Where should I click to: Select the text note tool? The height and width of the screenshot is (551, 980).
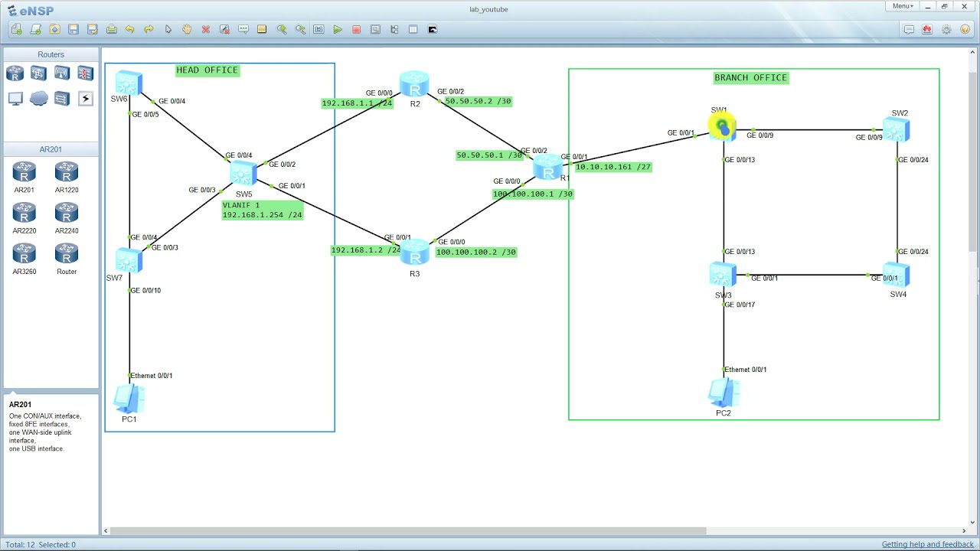coord(243,29)
